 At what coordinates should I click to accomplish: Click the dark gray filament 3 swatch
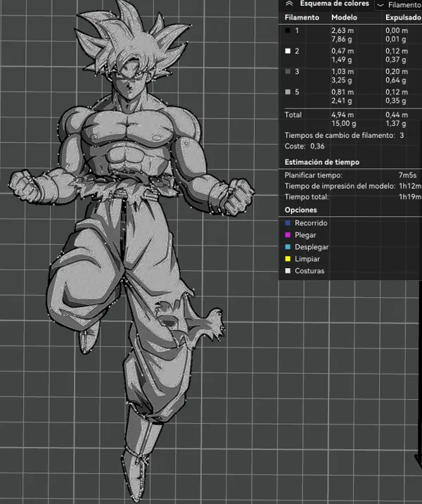pyautogui.click(x=288, y=72)
